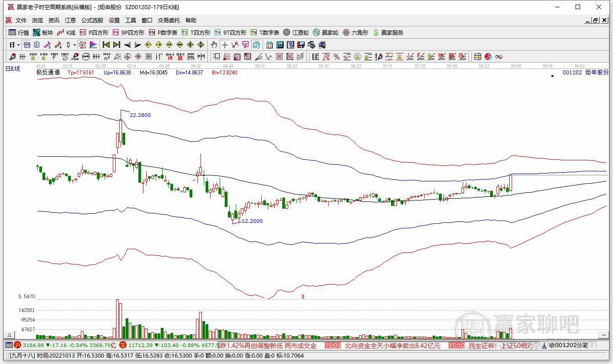Screen dimensions: 613x364
Task: Click the 3184.98 index value in status bar
Action: [x=33, y=346]
